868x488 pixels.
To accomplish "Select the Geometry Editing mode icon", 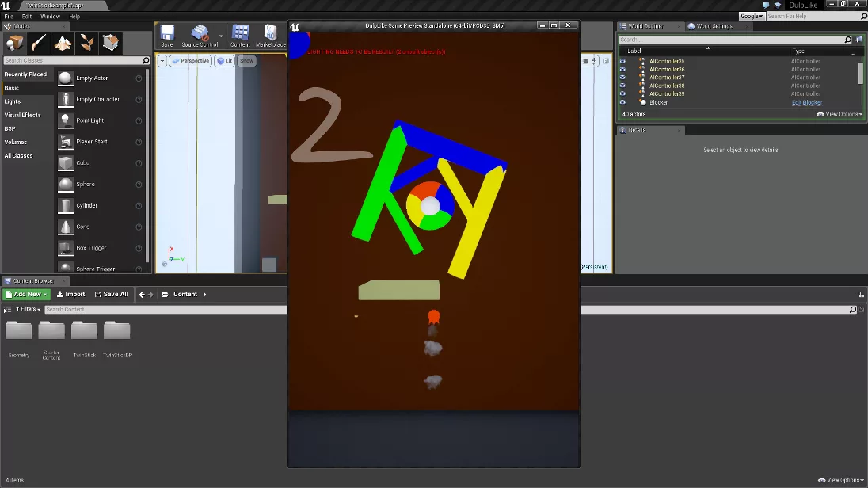I will [111, 44].
